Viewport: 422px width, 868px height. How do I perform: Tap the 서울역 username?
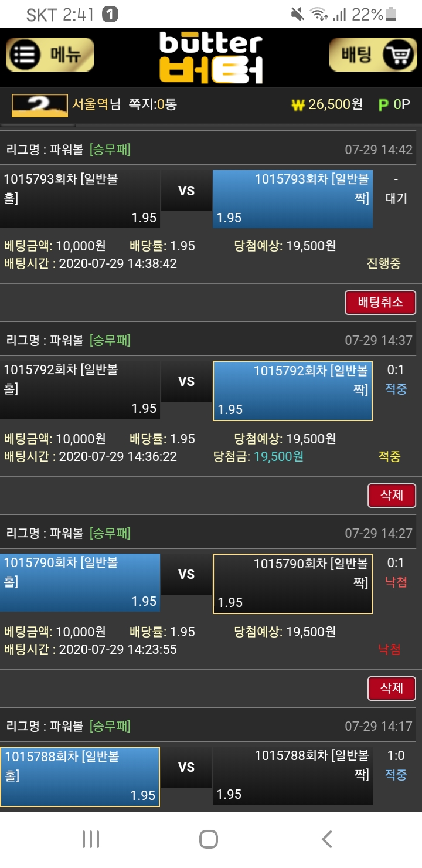click(90, 104)
